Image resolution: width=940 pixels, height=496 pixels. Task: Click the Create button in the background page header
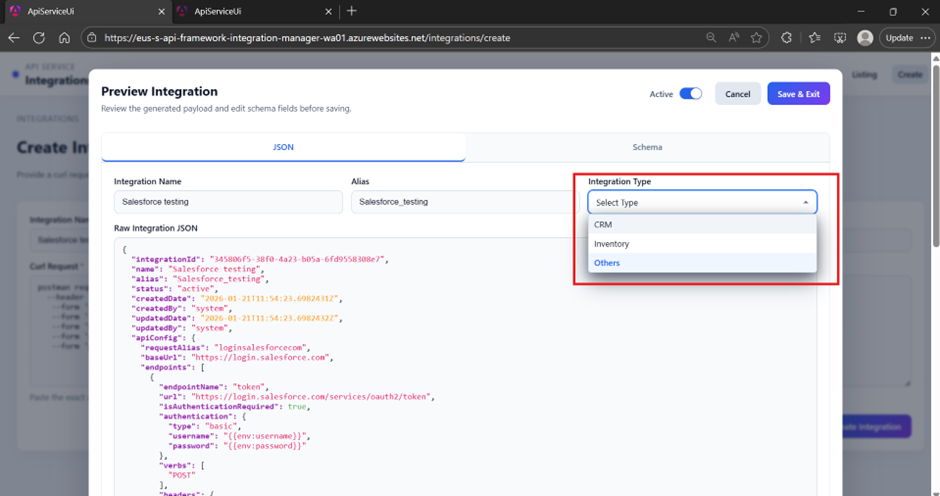[910, 74]
